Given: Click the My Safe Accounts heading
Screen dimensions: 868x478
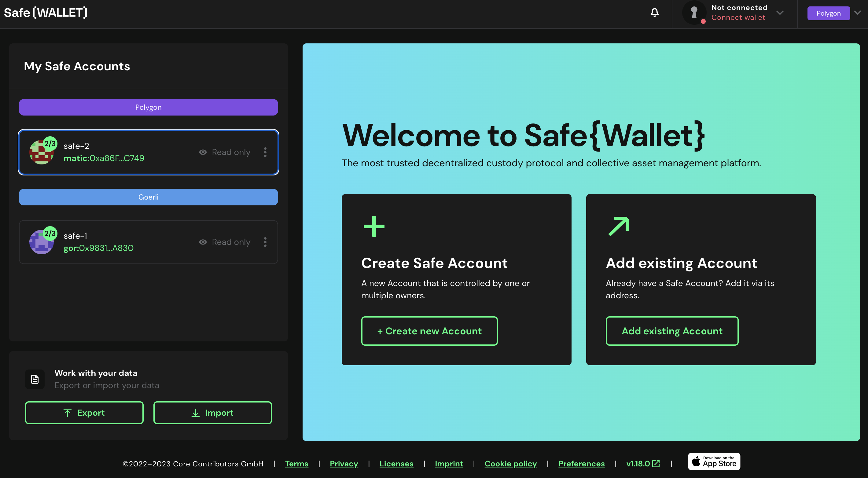Looking at the screenshot, I should click(77, 66).
